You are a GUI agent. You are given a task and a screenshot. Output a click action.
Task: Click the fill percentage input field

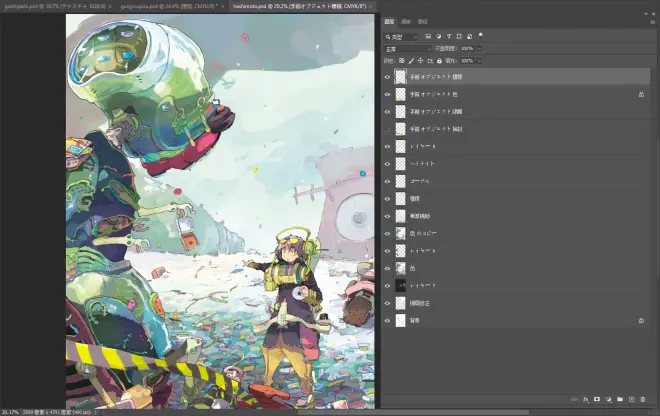click(466, 60)
